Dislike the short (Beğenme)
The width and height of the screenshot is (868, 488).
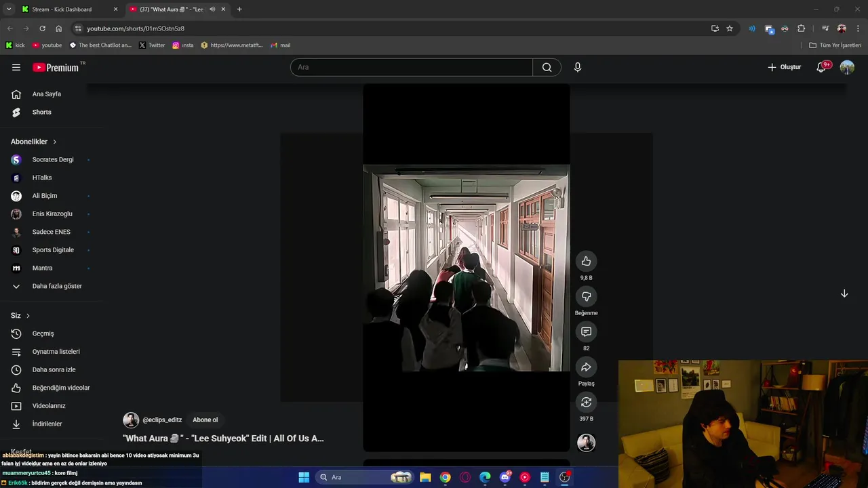click(586, 297)
